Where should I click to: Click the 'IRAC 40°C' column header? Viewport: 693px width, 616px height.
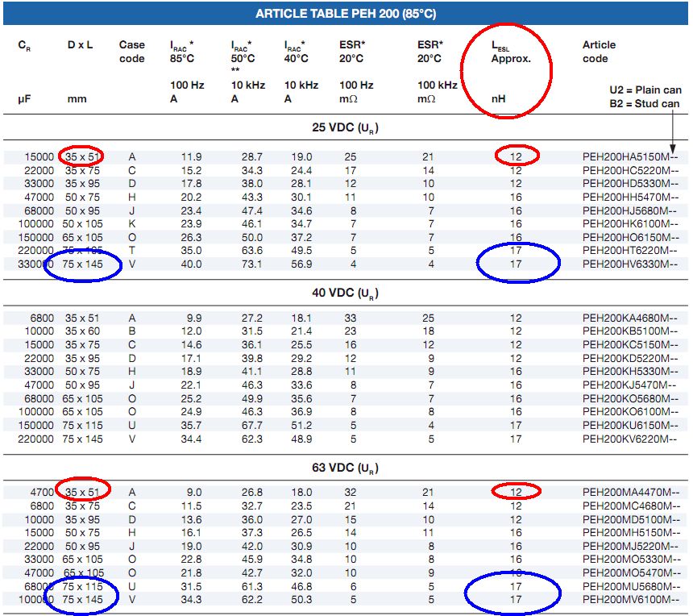[296, 52]
